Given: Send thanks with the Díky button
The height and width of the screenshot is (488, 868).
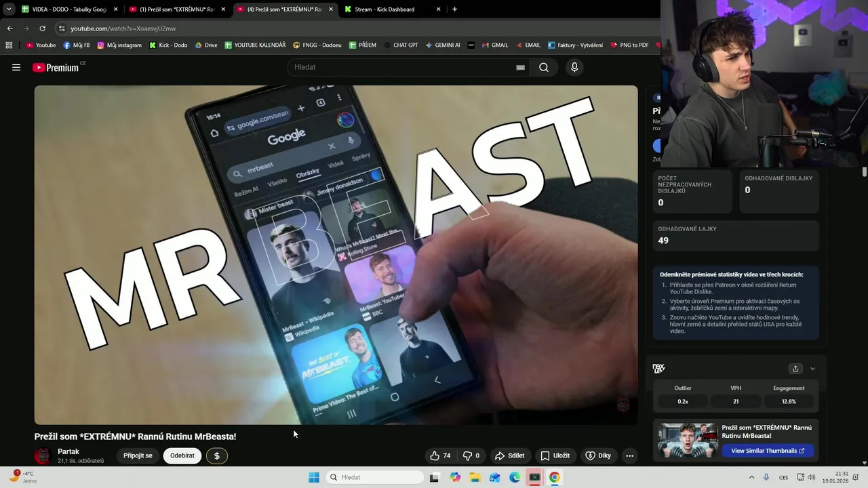Looking at the screenshot, I should (x=598, y=455).
